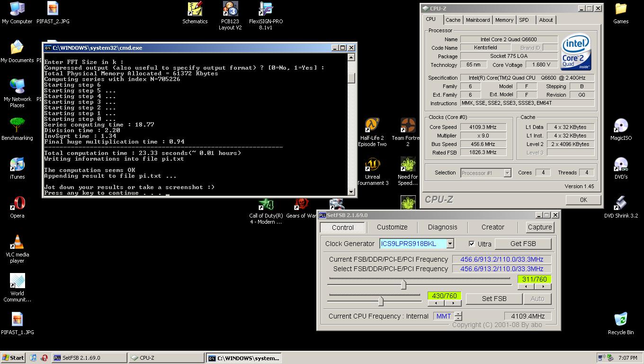Open PIFAST_1.JPG file icon

point(17,324)
